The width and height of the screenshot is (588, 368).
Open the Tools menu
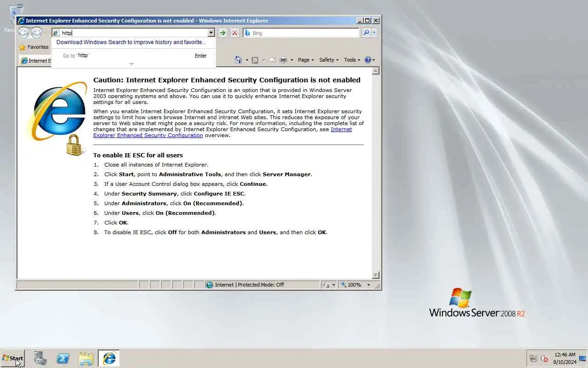pos(352,60)
